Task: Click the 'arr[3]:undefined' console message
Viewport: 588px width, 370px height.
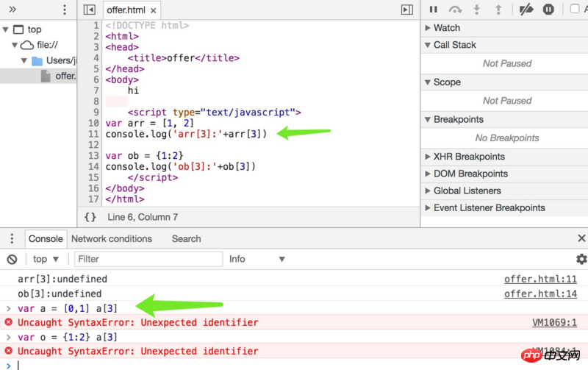Action: 62,280
